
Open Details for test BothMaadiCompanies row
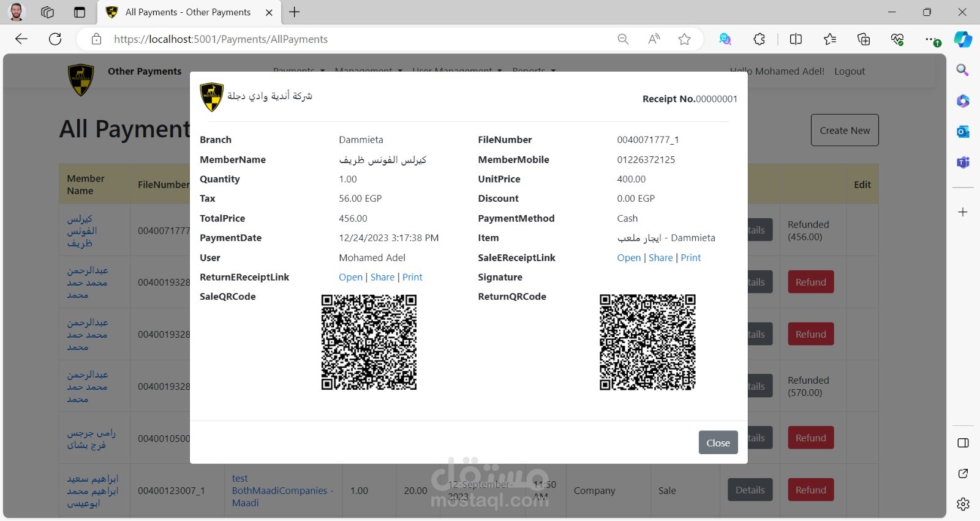pos(750,490)
